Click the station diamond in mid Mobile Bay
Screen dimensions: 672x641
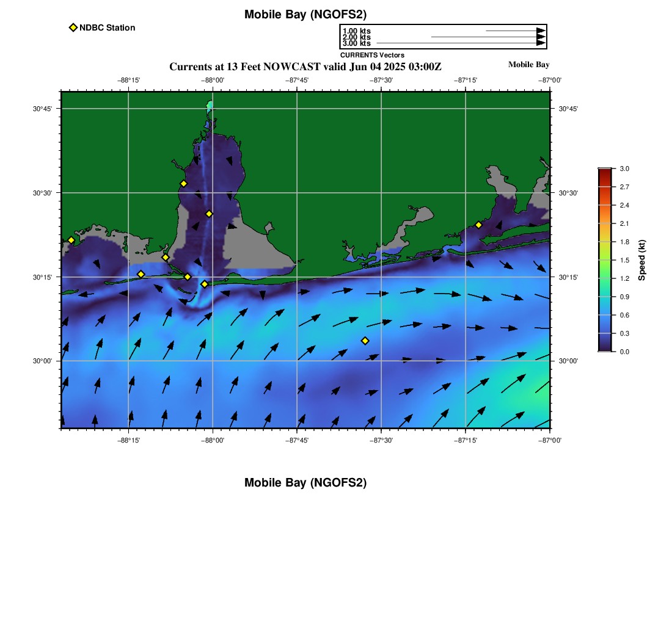click(209, 214)
